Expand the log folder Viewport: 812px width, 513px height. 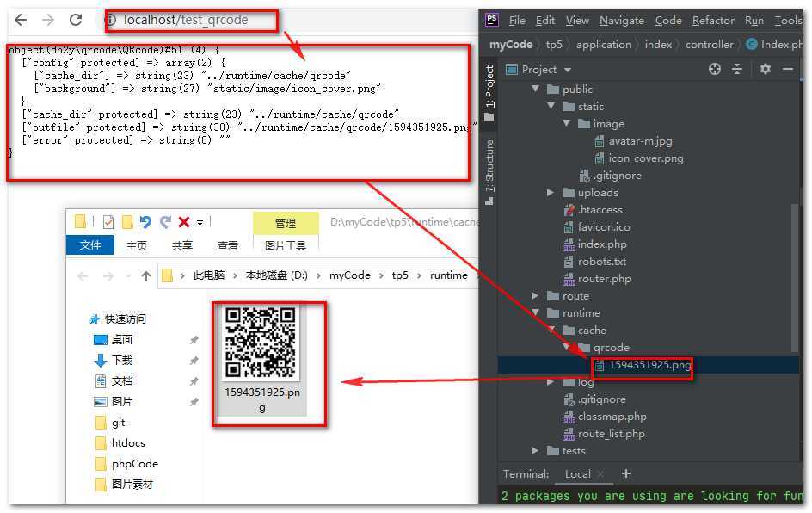pos(551,382)
